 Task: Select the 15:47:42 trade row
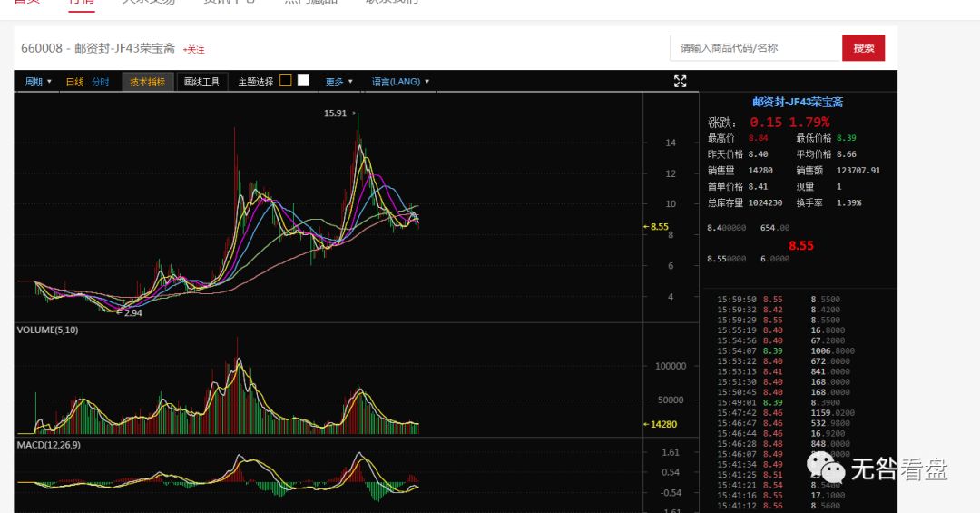click(786, 413)
